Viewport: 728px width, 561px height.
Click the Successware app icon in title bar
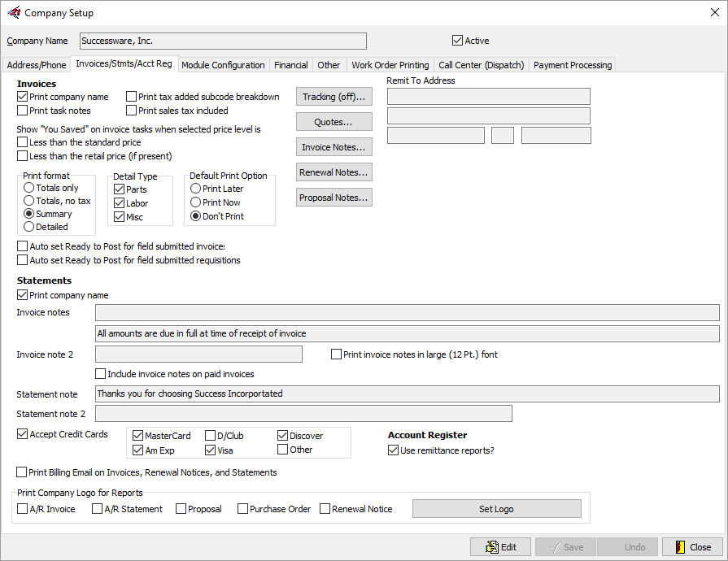[x=14, y=12]
